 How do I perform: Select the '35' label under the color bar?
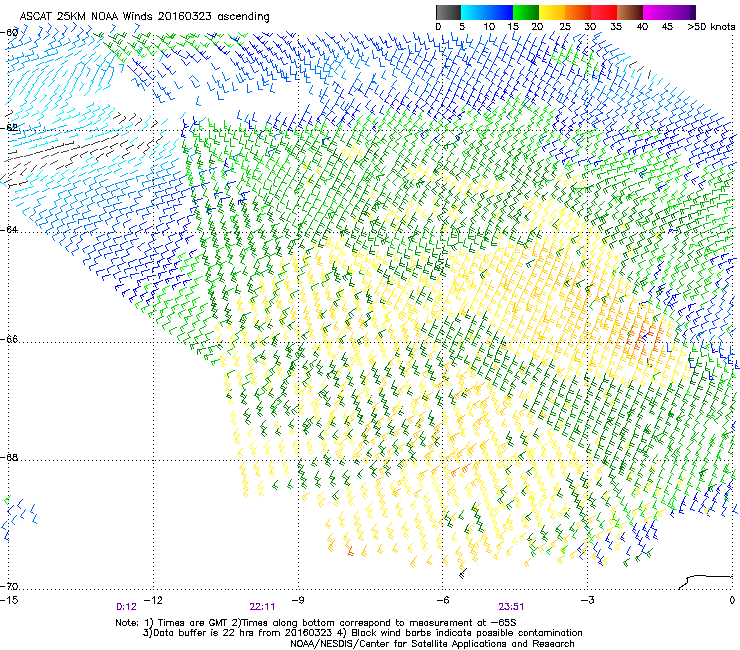click(616, 27)
